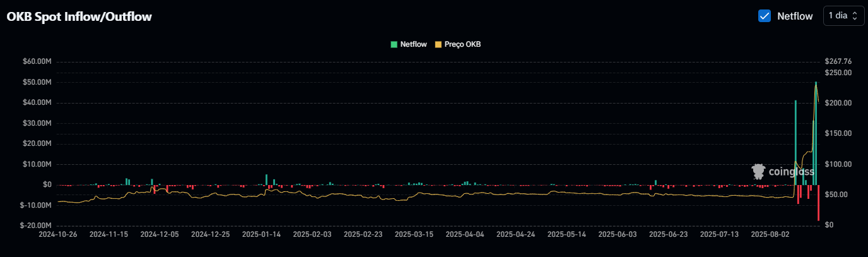Click the $50.00 price axis label
Image resolution: width=868 pixels, height=257 pixels.
click(x=836, y=194)
